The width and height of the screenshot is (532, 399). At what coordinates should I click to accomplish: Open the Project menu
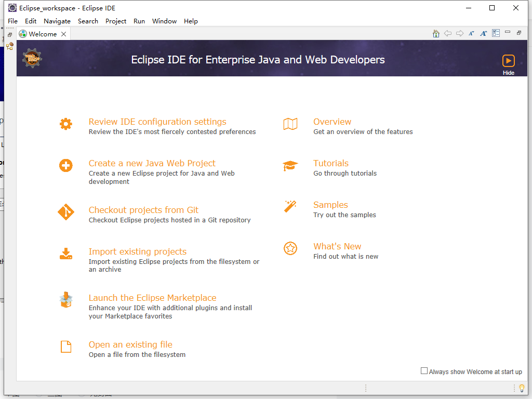116,21
